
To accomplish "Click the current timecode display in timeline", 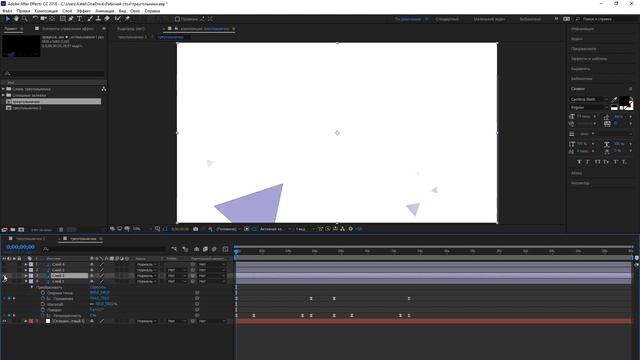I will (20, 247).
